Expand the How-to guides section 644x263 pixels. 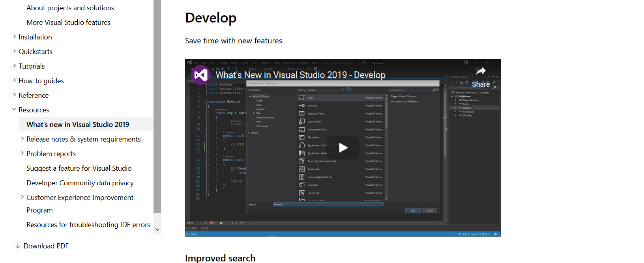[x=15, y=80]
